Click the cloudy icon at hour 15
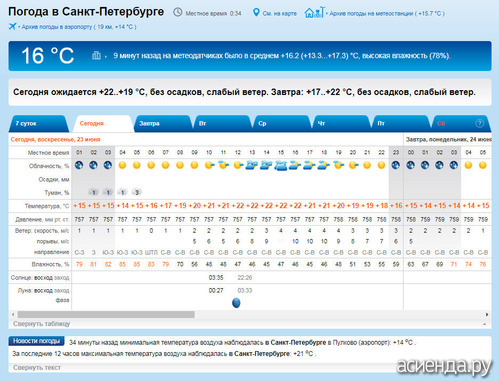The image size is (499, 381). coord(281,165)
